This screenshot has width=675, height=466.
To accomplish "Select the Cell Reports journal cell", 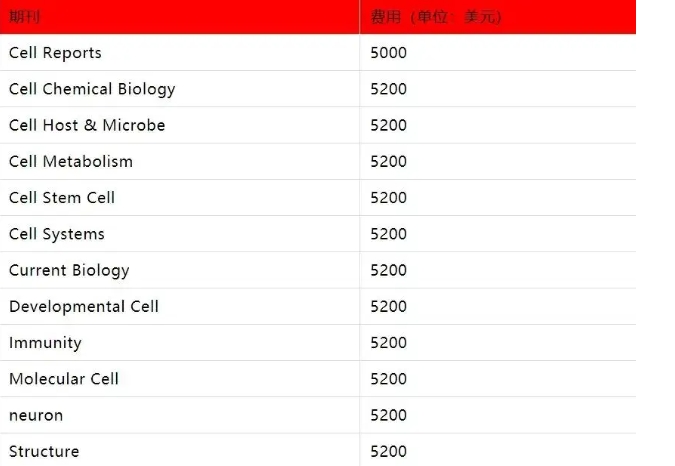I will coord(55,53).
